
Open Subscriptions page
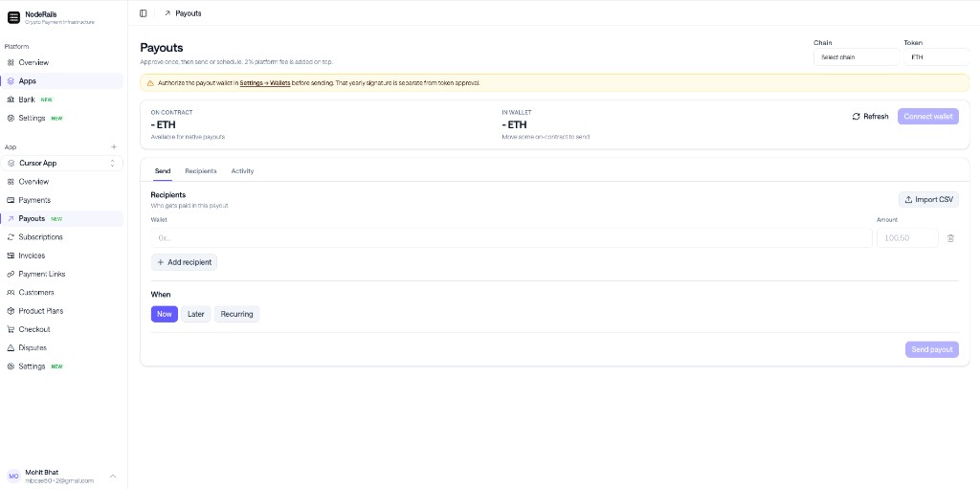tap(62, 237)
